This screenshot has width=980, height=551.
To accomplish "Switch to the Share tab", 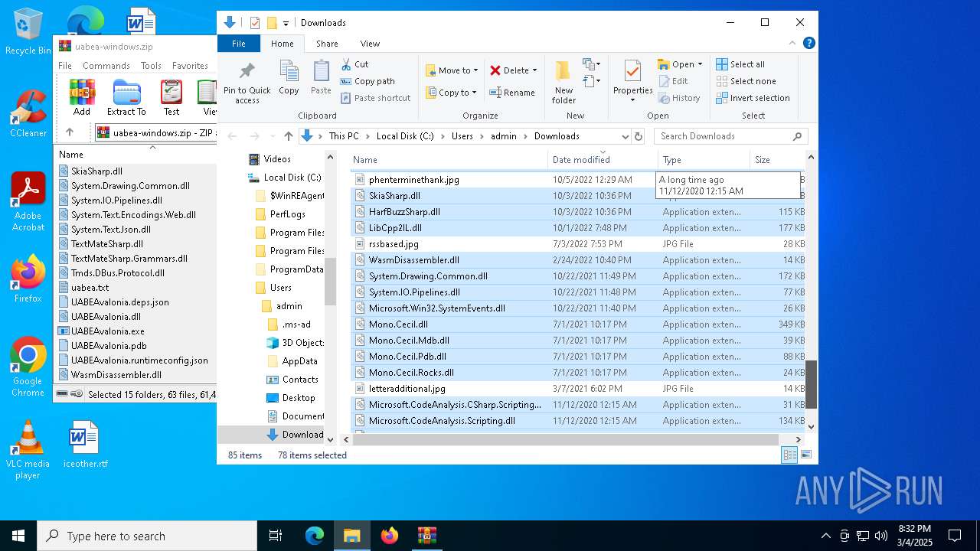I will 327,44.
